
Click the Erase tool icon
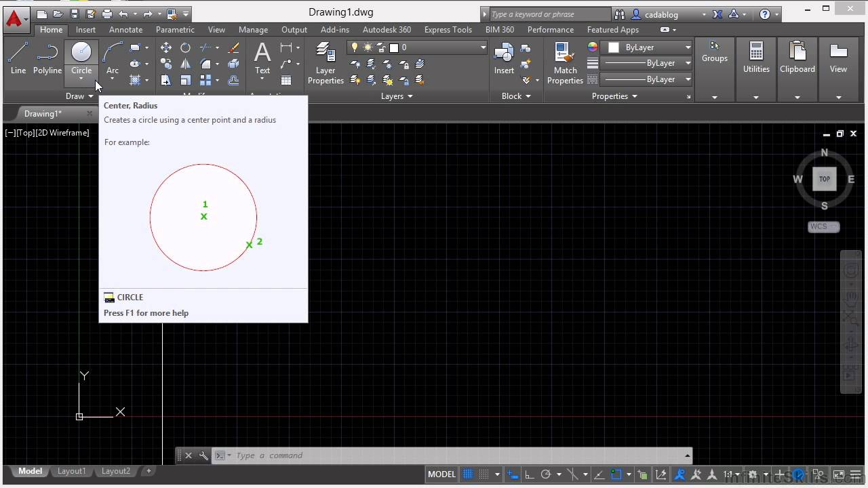click(x=234, y=47)
